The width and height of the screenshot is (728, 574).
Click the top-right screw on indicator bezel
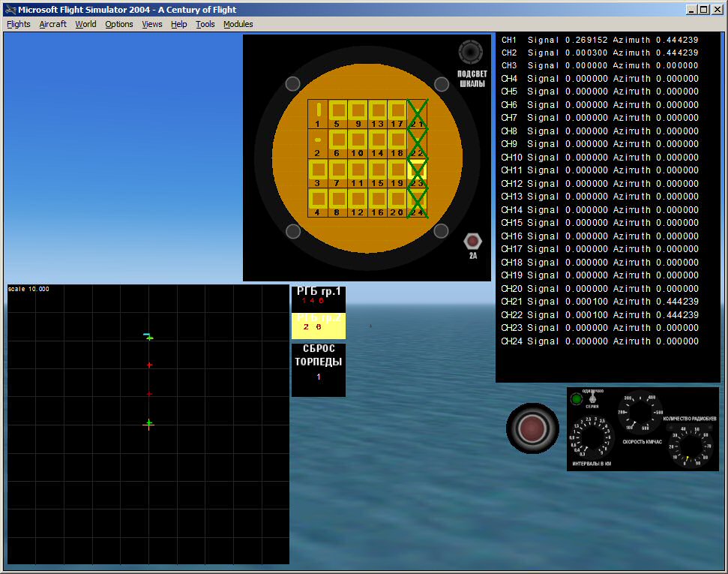tap(441, 83)
